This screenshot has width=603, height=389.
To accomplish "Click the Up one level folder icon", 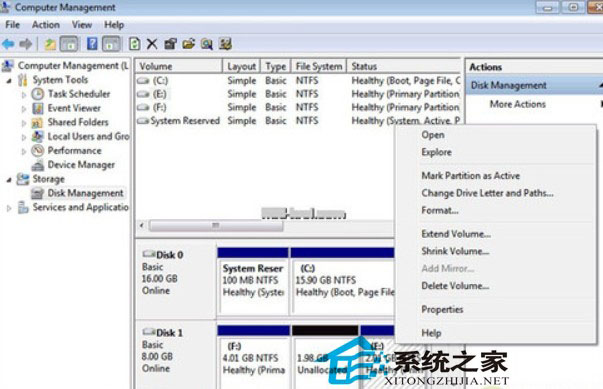I will click(x=50, y=44).
